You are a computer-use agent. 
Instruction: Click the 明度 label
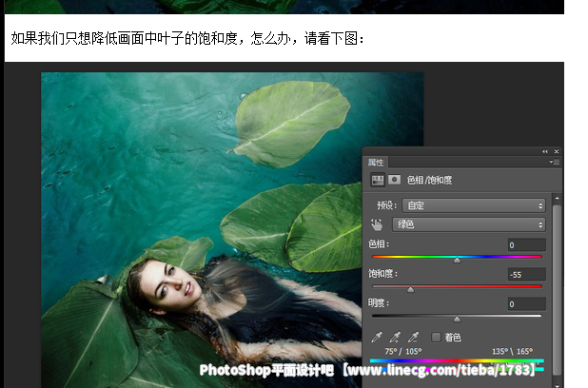(379, 303)
